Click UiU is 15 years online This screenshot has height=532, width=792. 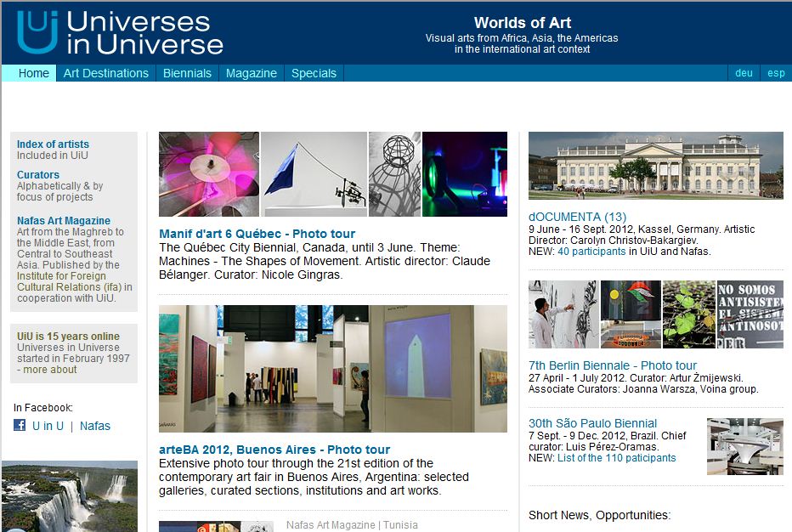pyautogui.click(x=68, y=336)
